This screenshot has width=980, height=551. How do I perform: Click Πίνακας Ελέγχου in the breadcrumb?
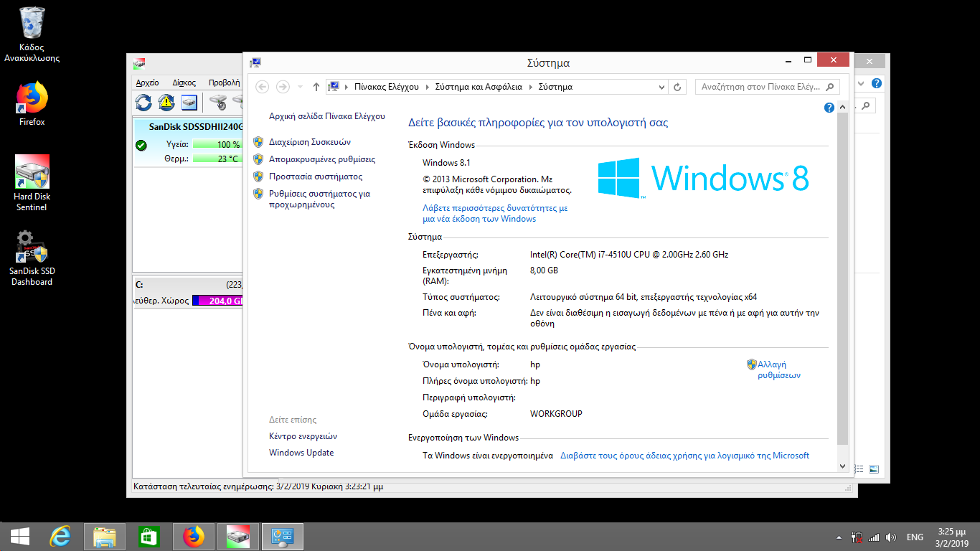[386, 87]
